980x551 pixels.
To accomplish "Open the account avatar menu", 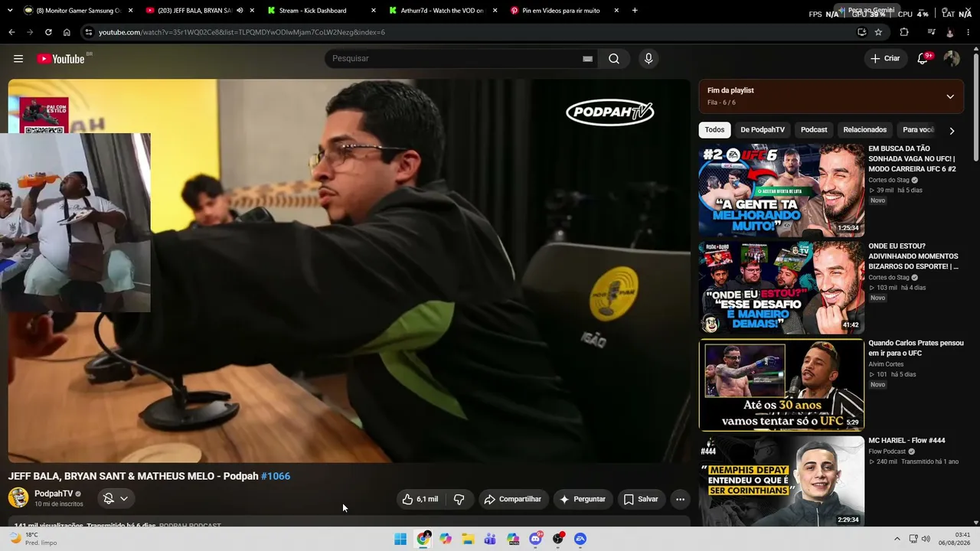I will (x=952, y=59).
